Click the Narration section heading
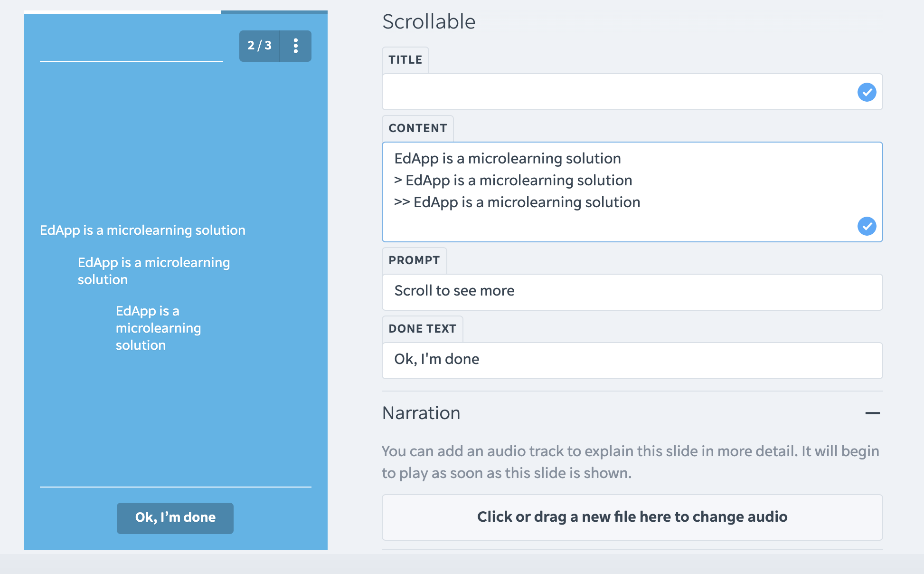The image size is (924, 574). [422, 413]
